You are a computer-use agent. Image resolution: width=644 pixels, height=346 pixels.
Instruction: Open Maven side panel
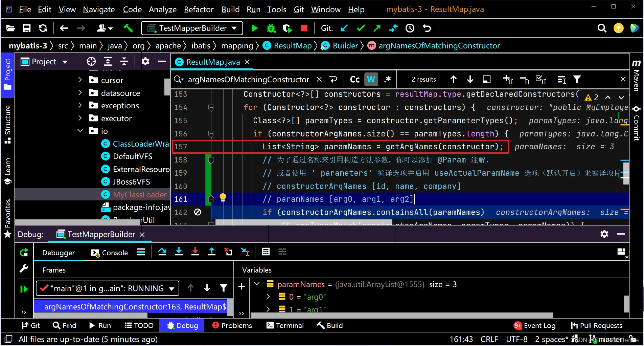636,76
